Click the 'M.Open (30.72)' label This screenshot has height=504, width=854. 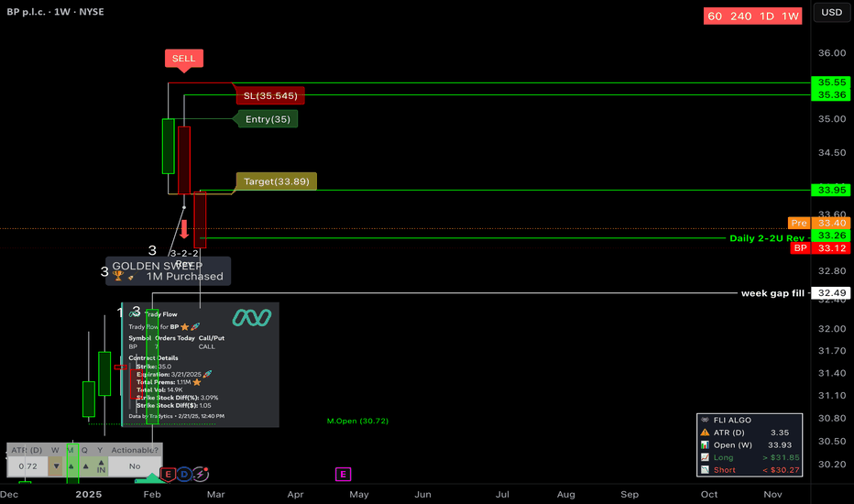(358, 422)
